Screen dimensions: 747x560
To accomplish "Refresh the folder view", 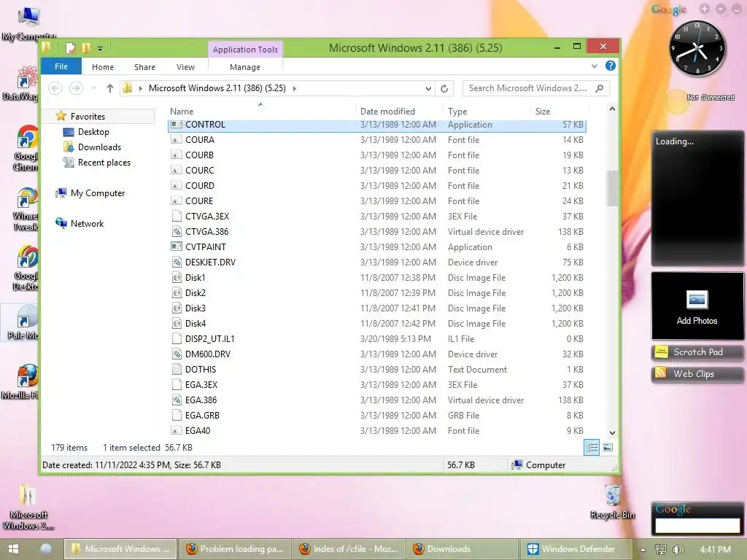I will tap(444, 88).
